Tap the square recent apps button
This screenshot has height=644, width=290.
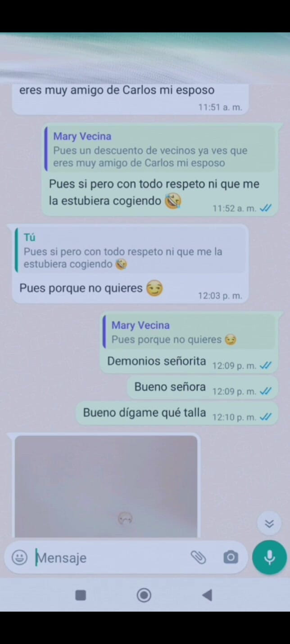[81, 595]
